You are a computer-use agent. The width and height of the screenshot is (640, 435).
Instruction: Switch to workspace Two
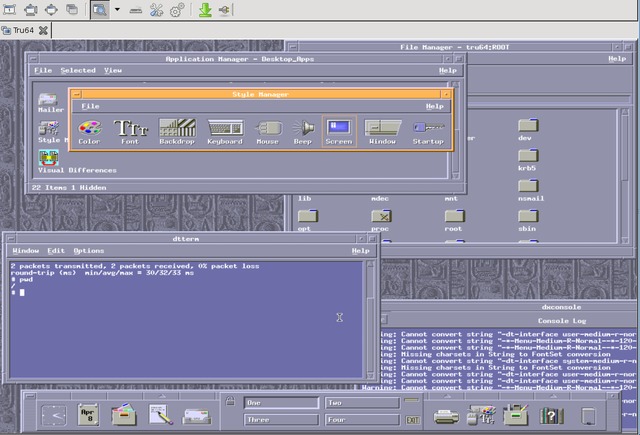[x=362, y=403]
